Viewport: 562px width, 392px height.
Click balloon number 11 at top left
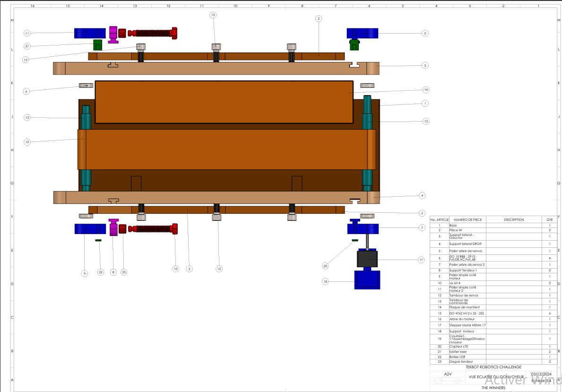tap(27, 34)
